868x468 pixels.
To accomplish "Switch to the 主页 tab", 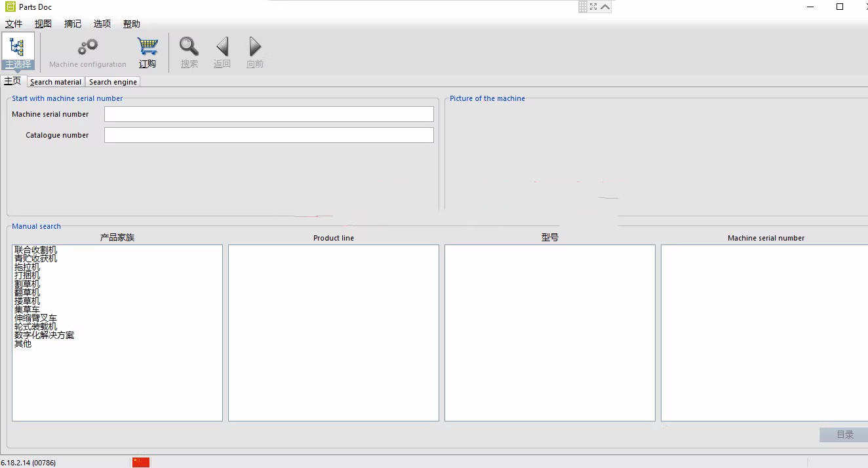I will click(x=13, y=81).
